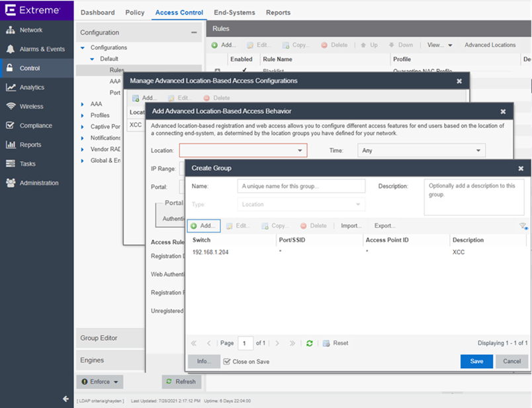Open Alarms & Events bell icon
Viewport: 532px width, 408px height.
pyautogui.click(x=11, y=49)
